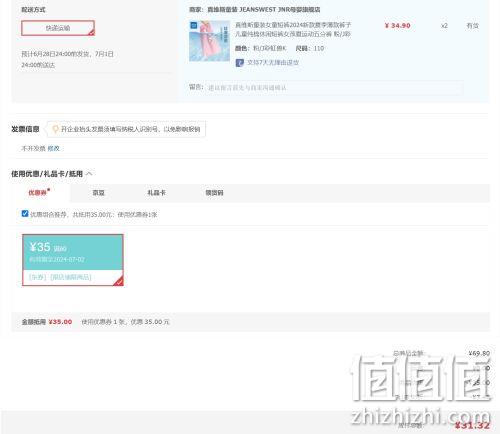Collapse the 使用优惠/礼品卡/抵用 section chevron

89,174
